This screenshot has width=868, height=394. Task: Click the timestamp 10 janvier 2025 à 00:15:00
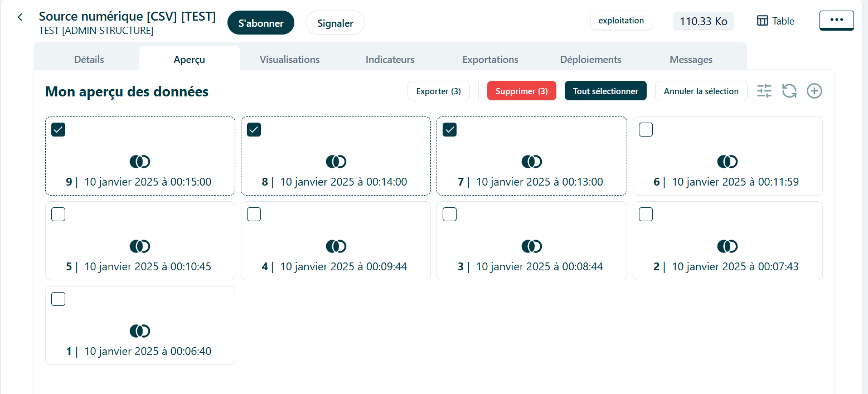148,182
